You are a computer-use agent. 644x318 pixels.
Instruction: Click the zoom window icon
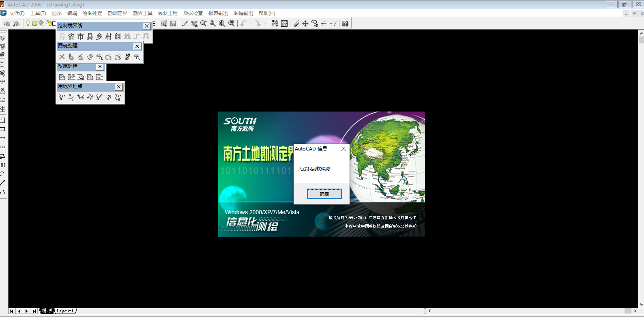213,24
